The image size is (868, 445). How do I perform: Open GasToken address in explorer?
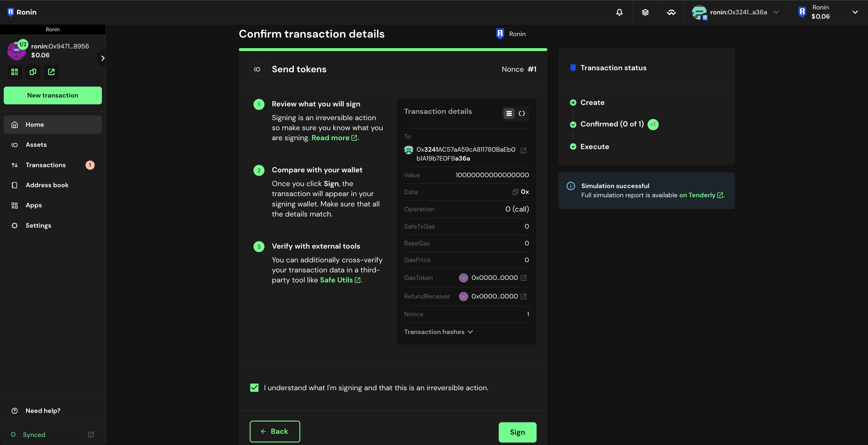(523, 278)
